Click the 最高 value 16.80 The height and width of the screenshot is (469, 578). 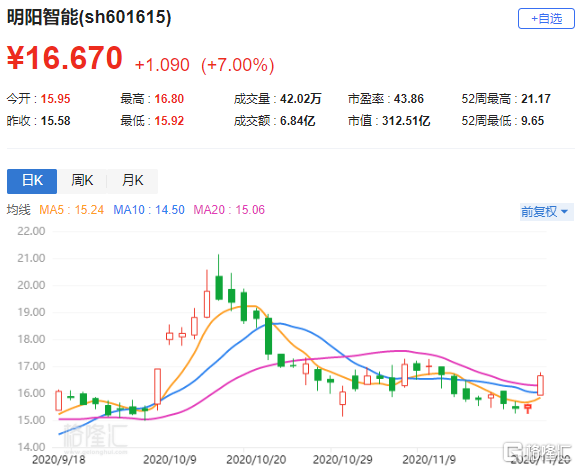(169, 99)
